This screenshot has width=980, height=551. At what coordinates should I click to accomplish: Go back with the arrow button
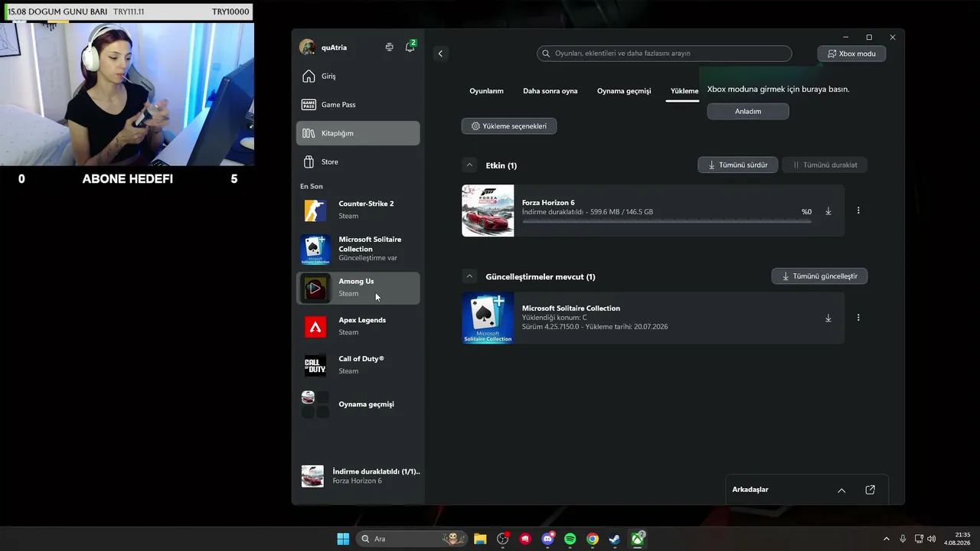(440, 54)
